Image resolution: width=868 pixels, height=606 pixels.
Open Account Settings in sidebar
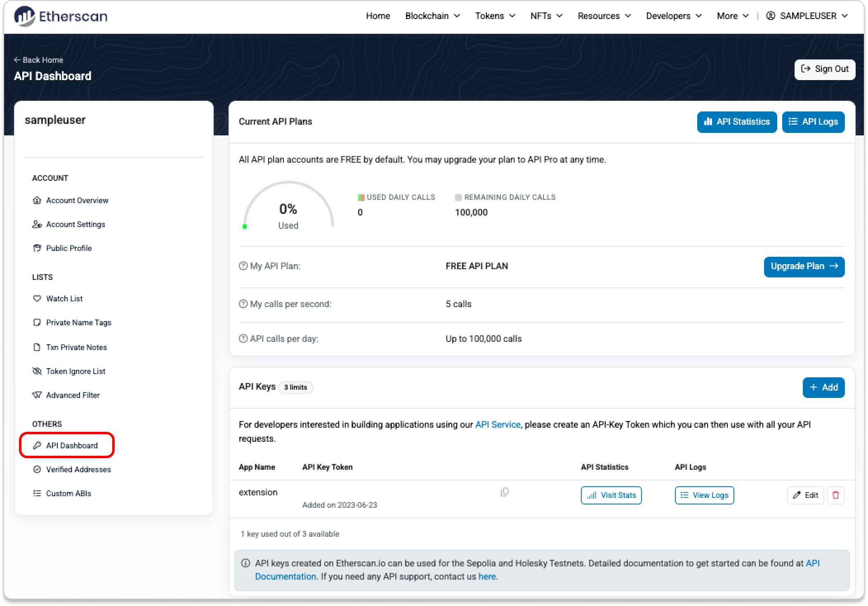point(75,224)
